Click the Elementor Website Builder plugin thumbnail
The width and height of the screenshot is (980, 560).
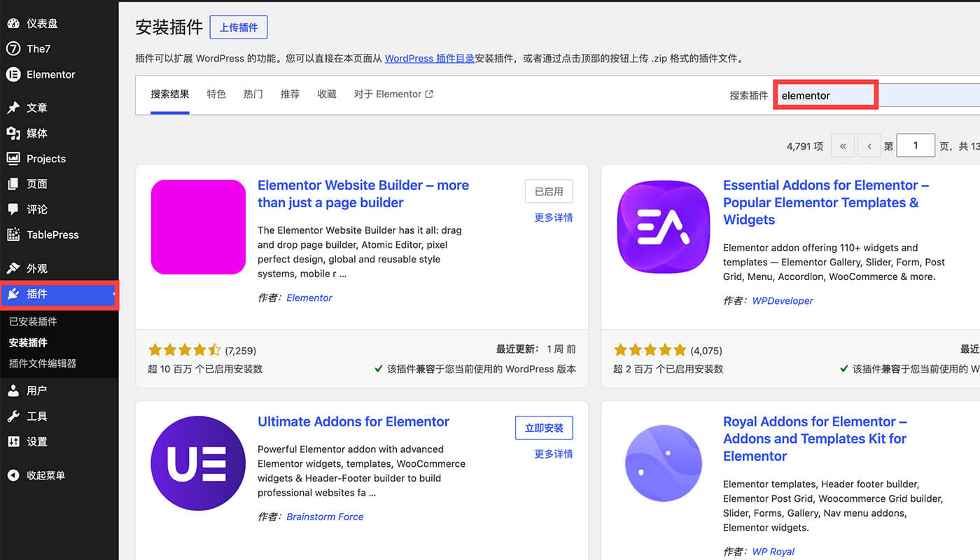click(x=198, y=227)
